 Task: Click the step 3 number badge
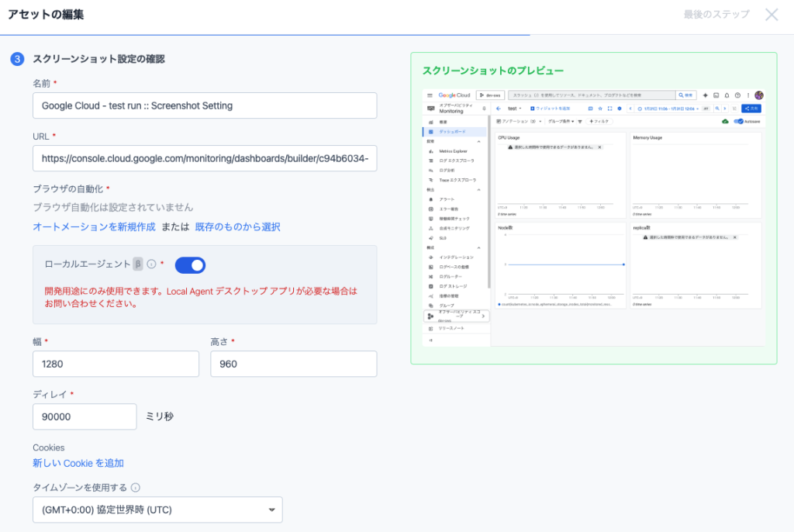17,59
